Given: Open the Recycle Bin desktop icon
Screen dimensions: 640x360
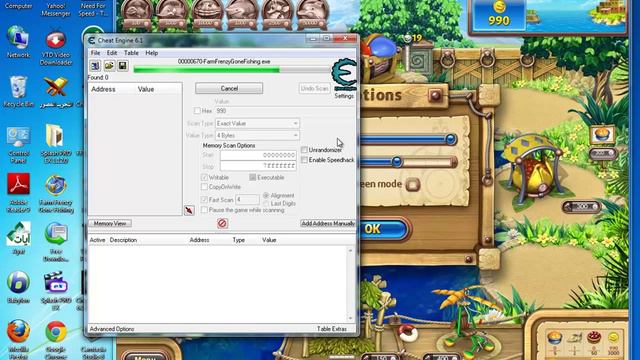Looking at the screenshot, I should (x=18, y=92).
